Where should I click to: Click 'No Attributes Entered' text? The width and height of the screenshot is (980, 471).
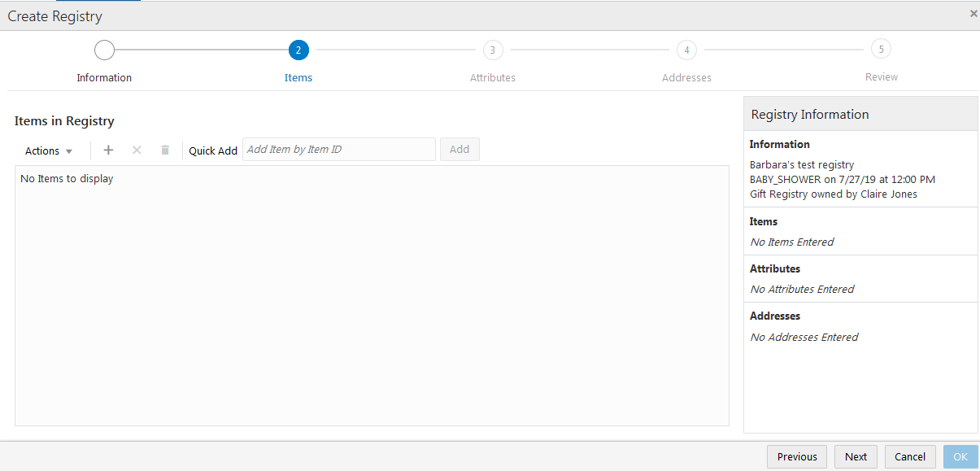802,289
